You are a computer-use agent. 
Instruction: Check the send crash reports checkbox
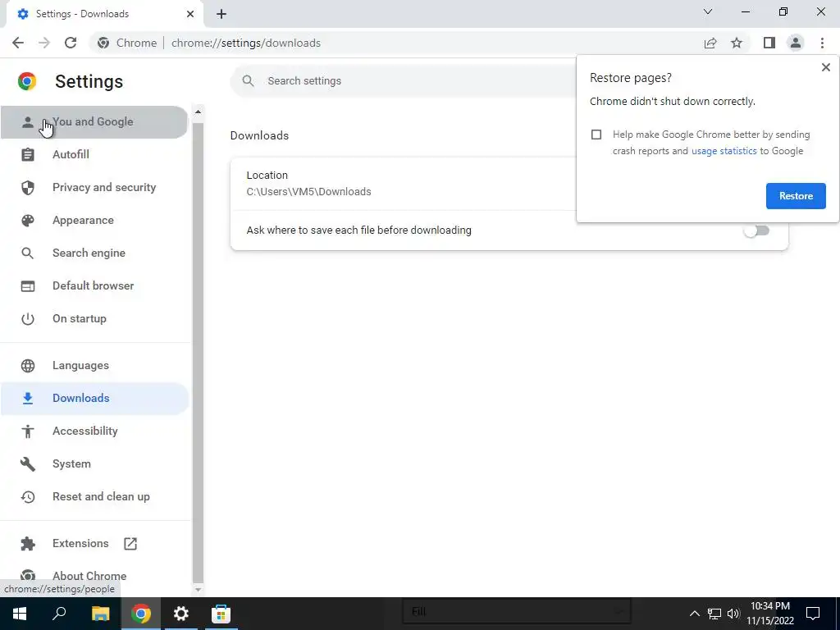[x=596, y=135]
